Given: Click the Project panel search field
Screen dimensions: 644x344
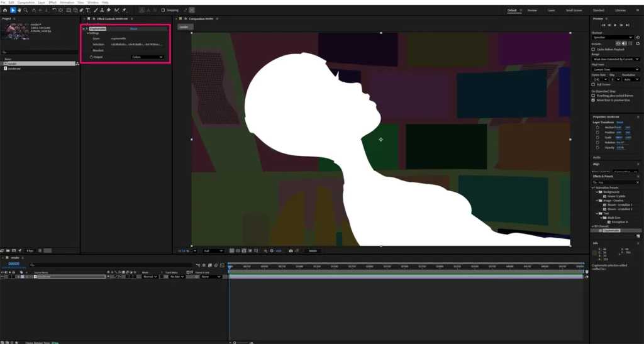Looking at the screenshot, I should [40, 52].
